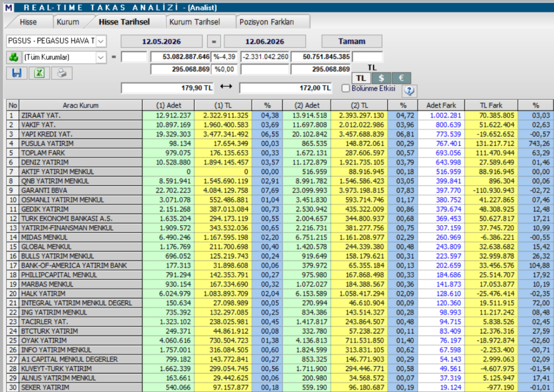Sort by Aracı Kurum column header

[81, 105]
